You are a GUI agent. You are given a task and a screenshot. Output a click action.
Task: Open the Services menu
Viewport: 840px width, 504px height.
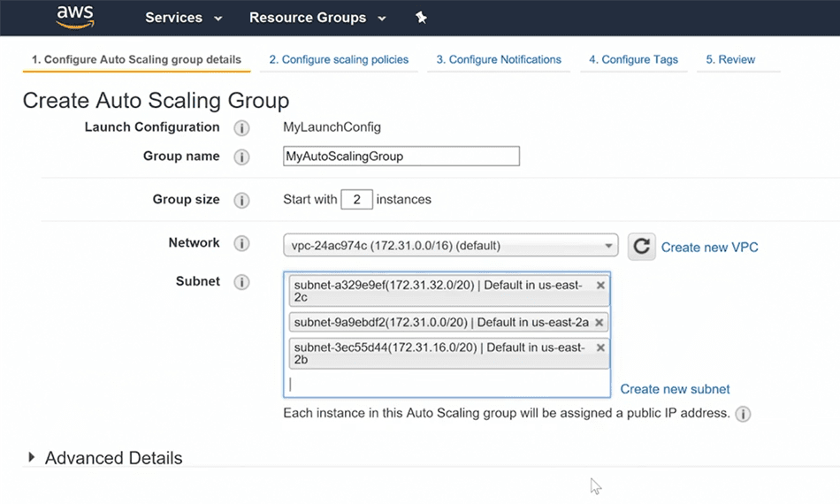pos(183,18)
